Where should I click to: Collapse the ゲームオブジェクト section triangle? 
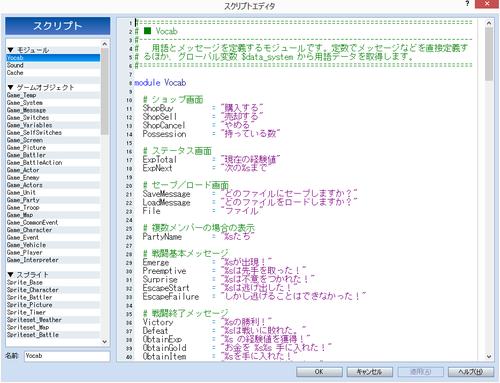pos(10,87)
